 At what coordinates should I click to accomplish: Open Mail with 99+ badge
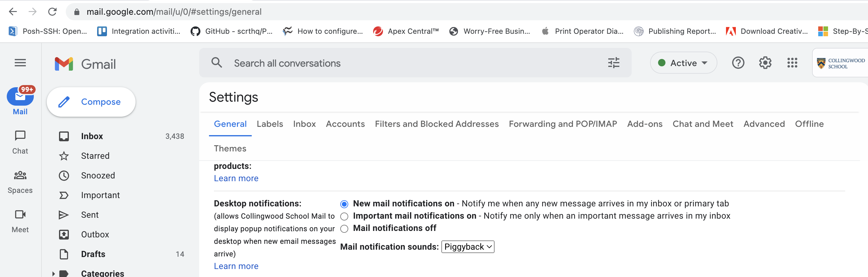20,100
